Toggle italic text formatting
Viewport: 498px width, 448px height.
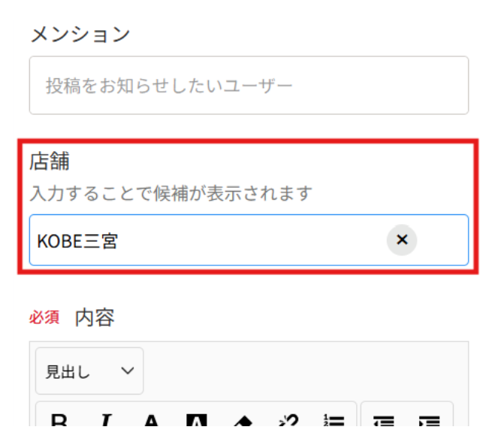click(x=106, y=420)
